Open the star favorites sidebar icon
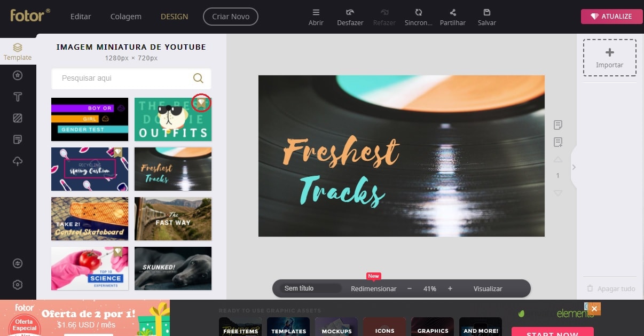644x336 pixels. click(18, 76)
